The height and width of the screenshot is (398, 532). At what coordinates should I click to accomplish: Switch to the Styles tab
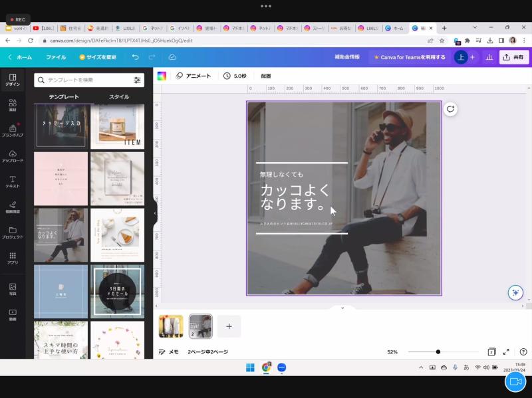click(119, 97)
